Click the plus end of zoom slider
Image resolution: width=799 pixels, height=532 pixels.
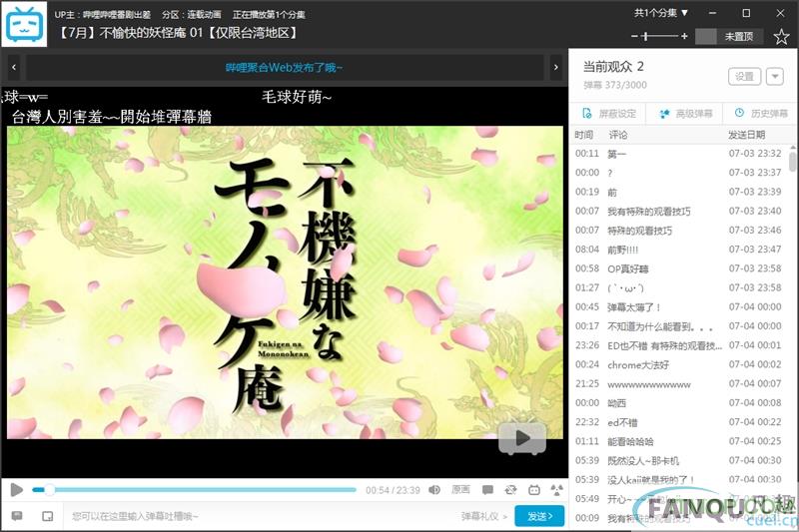pos(684,36)
